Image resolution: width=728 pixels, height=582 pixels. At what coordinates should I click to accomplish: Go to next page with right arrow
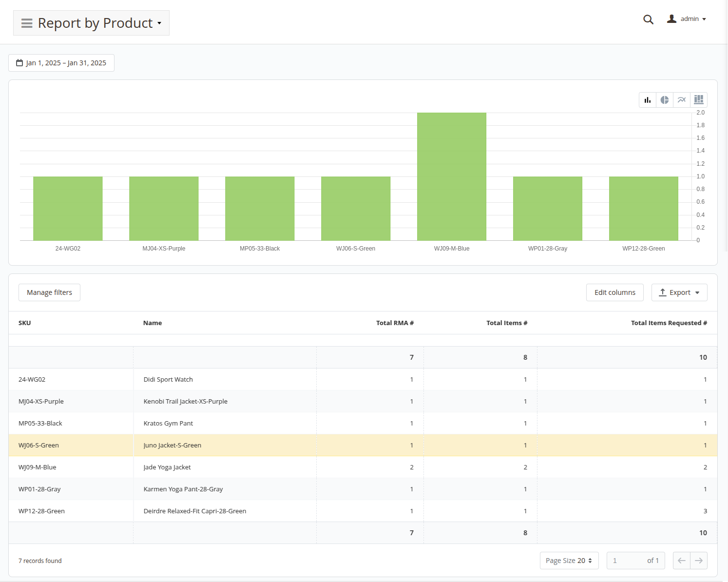(699, 561)
